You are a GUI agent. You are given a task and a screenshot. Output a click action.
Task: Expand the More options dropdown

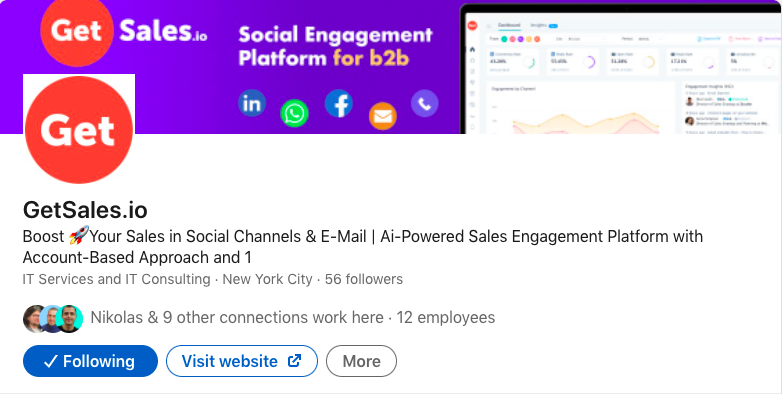362,361
